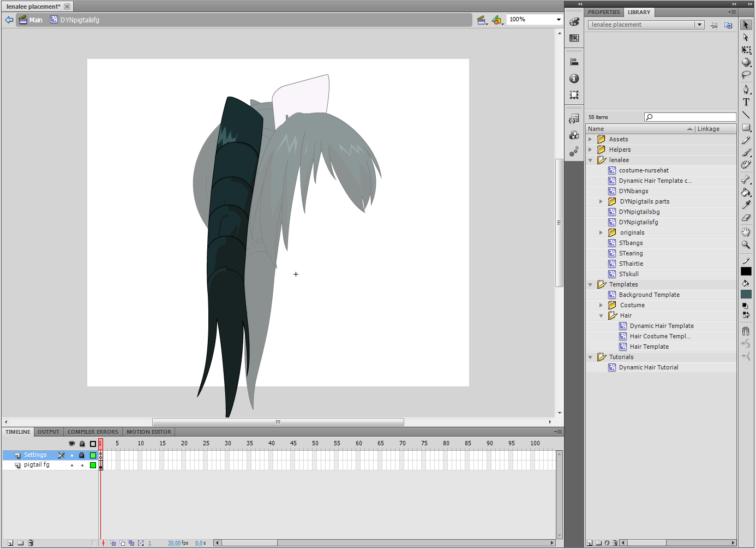Expand the DYNpigtails parts folder
756x549 pixels.
coord(601,201)
